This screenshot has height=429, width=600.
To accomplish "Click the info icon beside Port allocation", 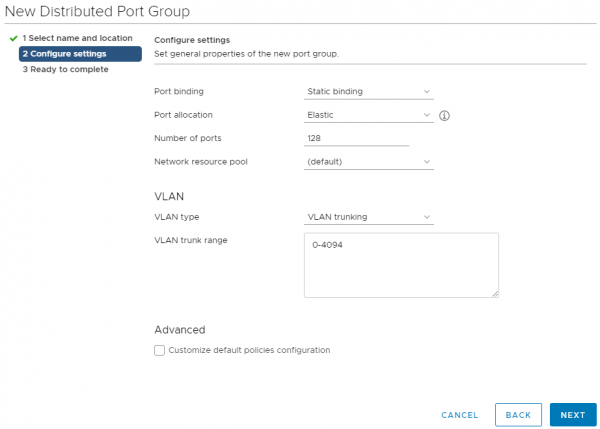I will 444,115.
